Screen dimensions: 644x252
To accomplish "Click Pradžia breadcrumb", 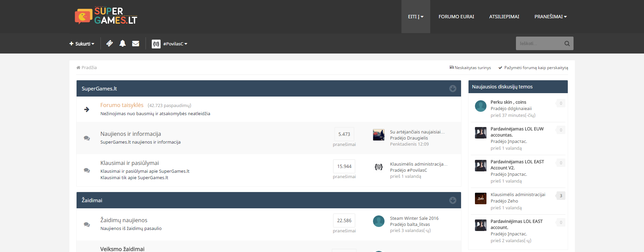I will tap(87, 68).
